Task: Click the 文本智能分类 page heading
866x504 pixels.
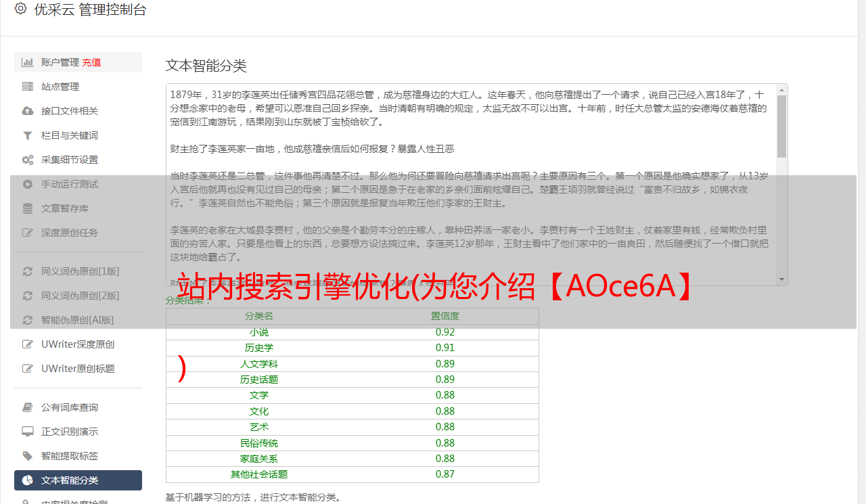Action: click(x=206, y=66)
